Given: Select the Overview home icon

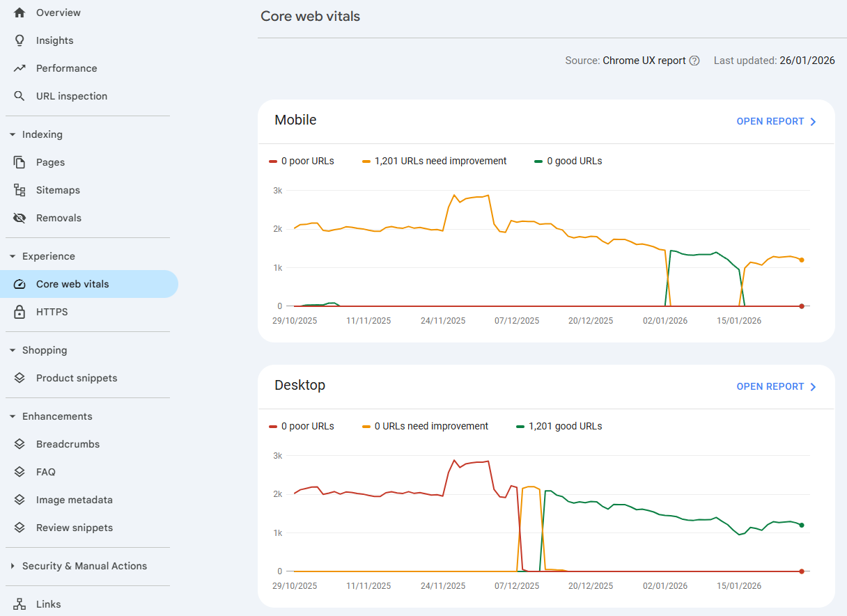Looking at the screenshot, I should [19, 12].
